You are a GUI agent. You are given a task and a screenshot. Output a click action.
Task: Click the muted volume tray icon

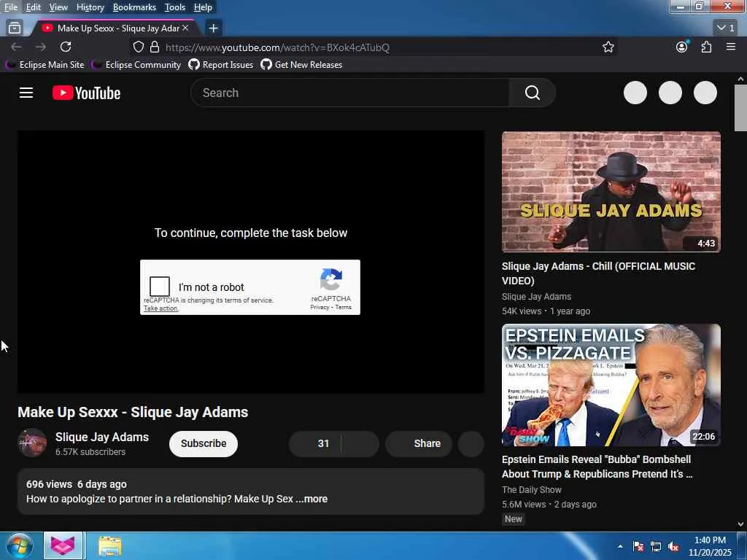tap(673, 546)
